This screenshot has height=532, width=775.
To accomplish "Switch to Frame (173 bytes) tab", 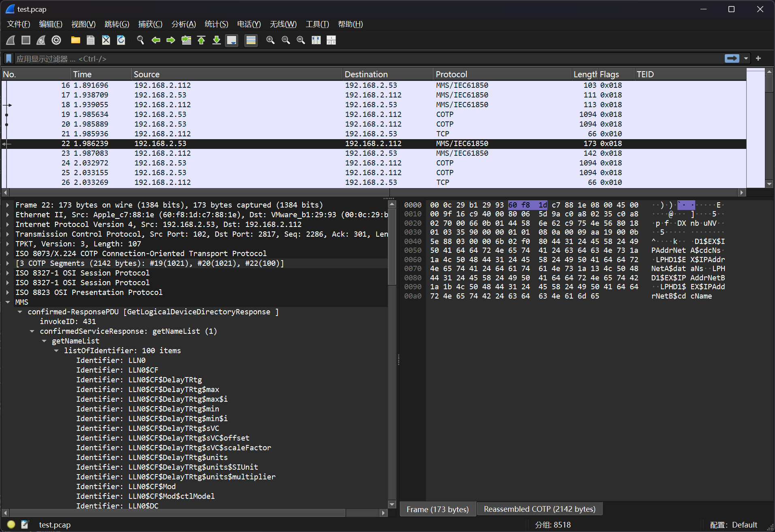I will [438, 509].
